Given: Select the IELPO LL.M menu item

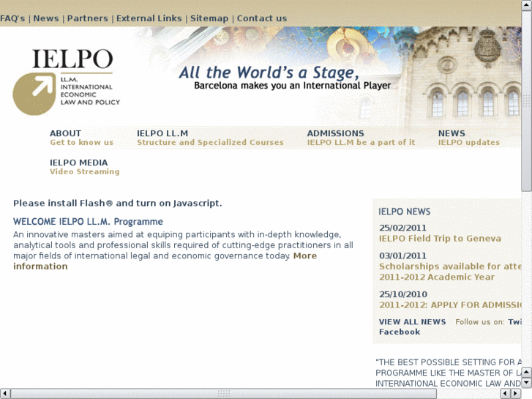Looking at the screenshot, I should click(162, 133).
